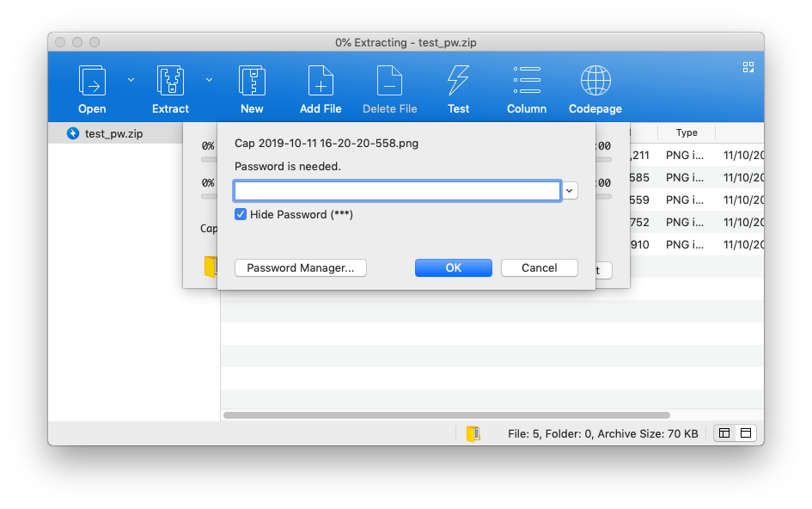Select test_pw.zip in the sidebar
The height and width of the screenshot is (509, 812).
[113, 133]
